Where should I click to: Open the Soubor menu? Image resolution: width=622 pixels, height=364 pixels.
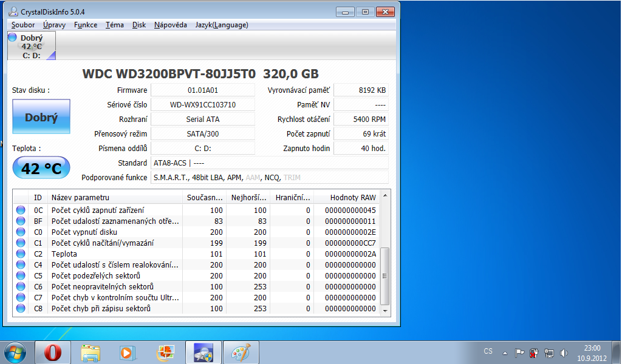(x=23, y=25)
